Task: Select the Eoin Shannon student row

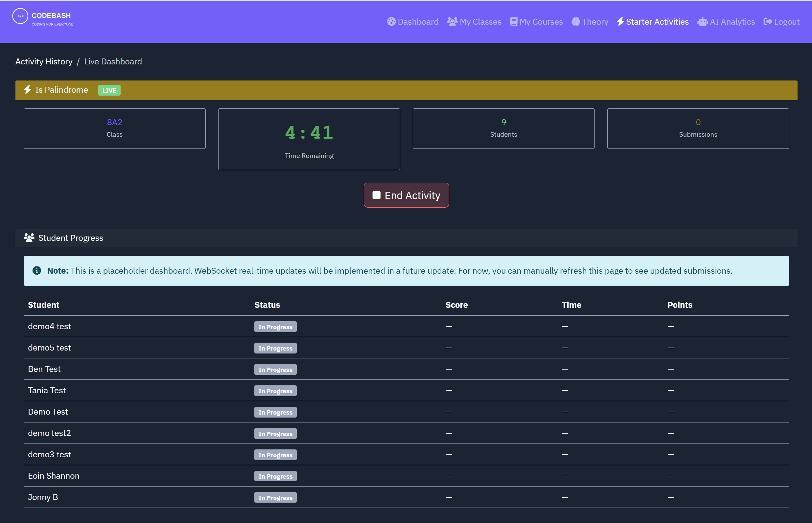Action: [x=54, y=476]
